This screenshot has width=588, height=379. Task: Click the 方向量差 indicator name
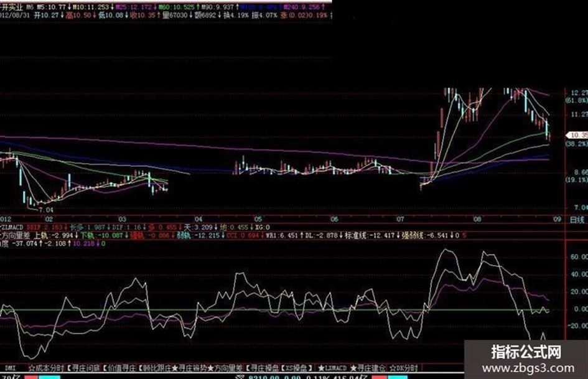pos(16,236)
